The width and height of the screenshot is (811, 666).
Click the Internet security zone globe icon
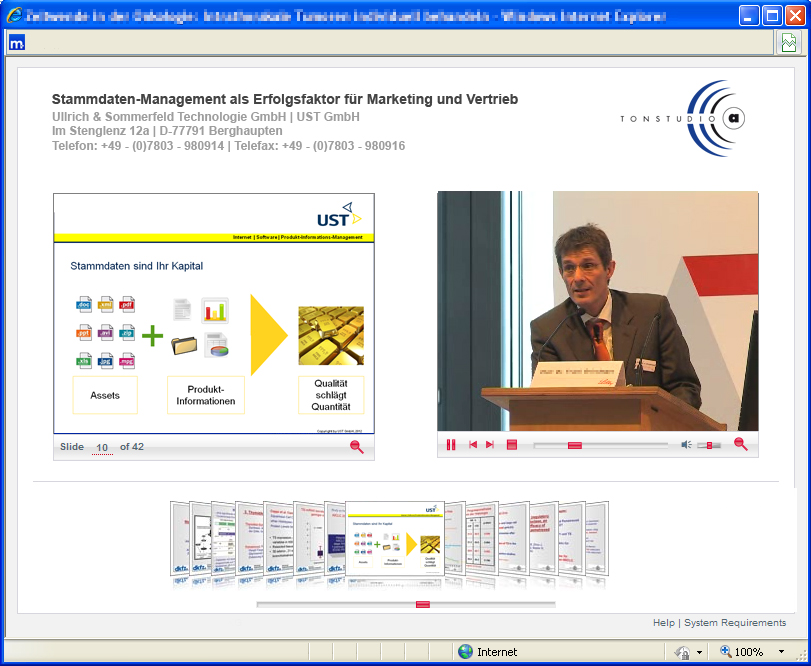pyautogui.click(x=465, y=652)
